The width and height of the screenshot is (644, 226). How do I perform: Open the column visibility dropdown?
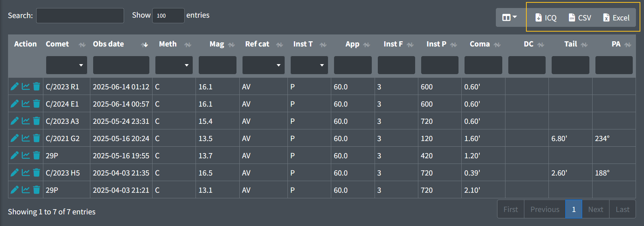(509, 18)
